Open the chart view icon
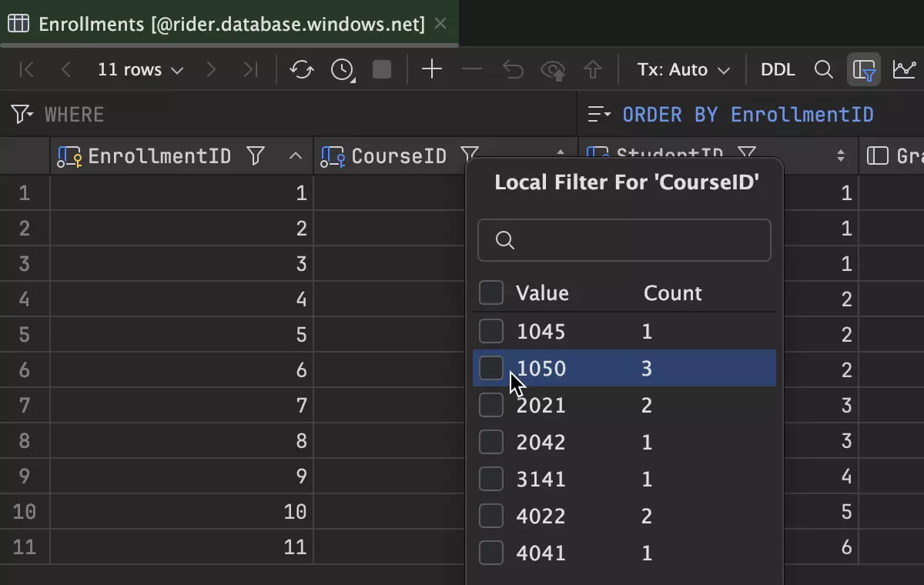The width and height of the screenshot is (924, 585). coord(904,70)
